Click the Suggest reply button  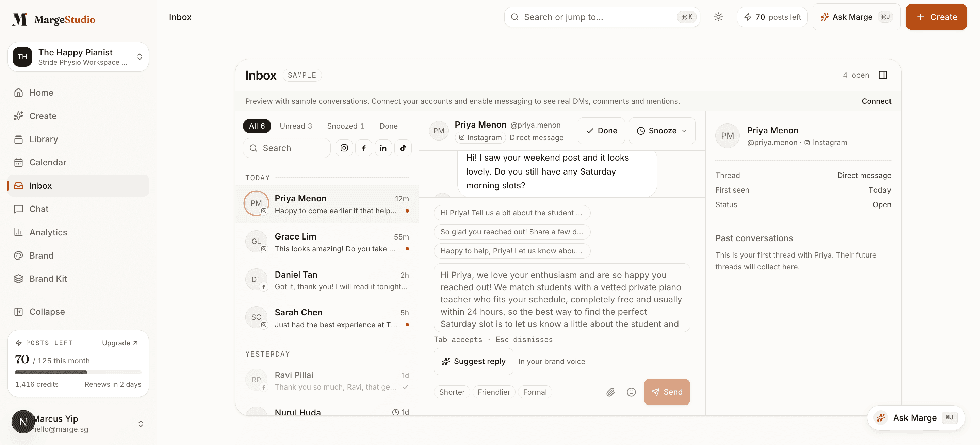pos(473,361)
